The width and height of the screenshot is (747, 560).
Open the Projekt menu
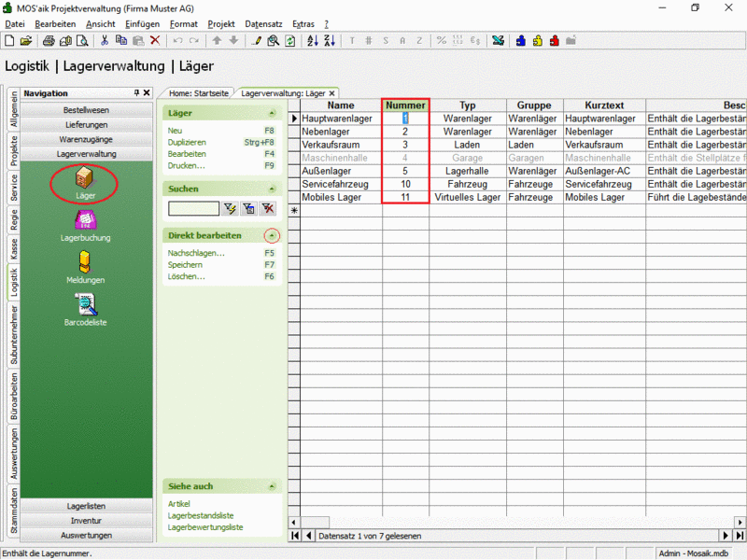(x=221, y=24)
